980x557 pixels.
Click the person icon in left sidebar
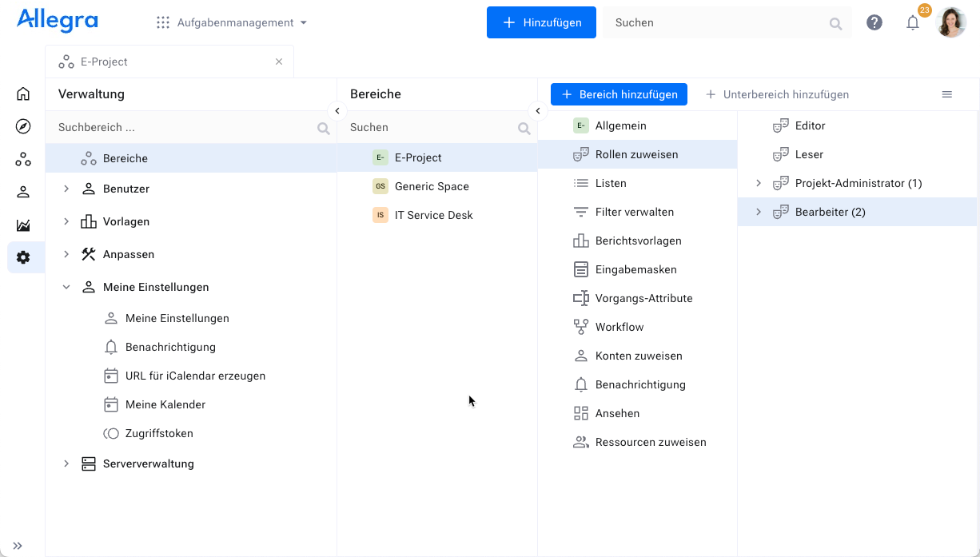[23, 192]
